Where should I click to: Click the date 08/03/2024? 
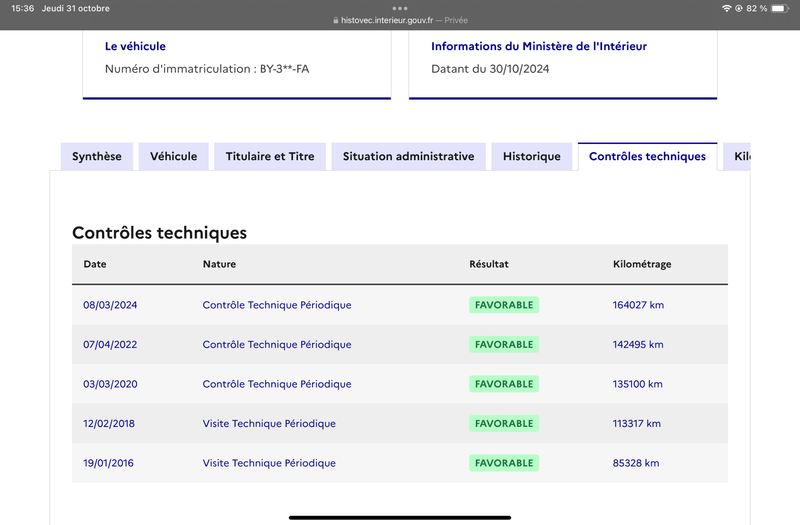point(110,305)
